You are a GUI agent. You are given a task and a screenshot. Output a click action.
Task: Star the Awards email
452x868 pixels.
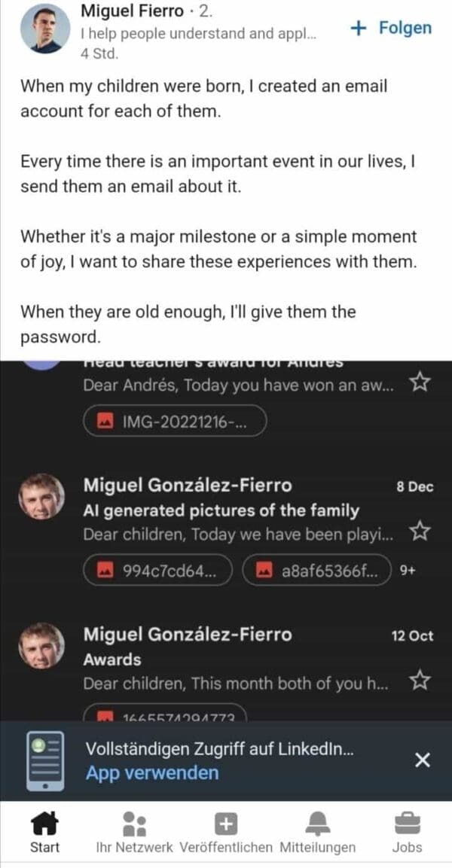(420, 681)
